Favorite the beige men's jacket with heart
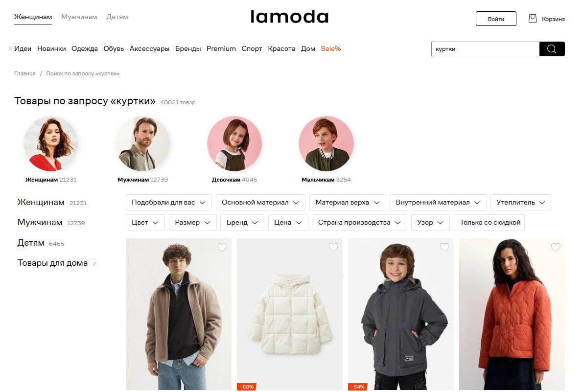 point(222,247)
